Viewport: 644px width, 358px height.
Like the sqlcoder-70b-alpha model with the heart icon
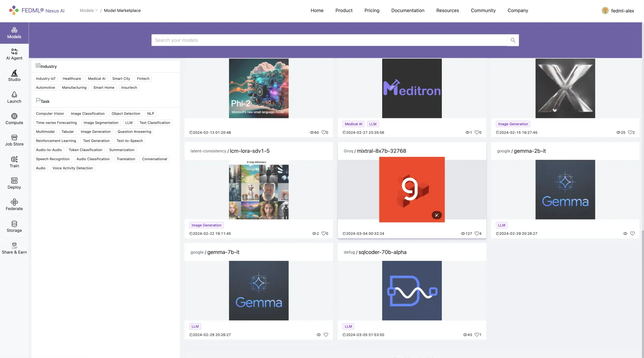click(477, 335)
